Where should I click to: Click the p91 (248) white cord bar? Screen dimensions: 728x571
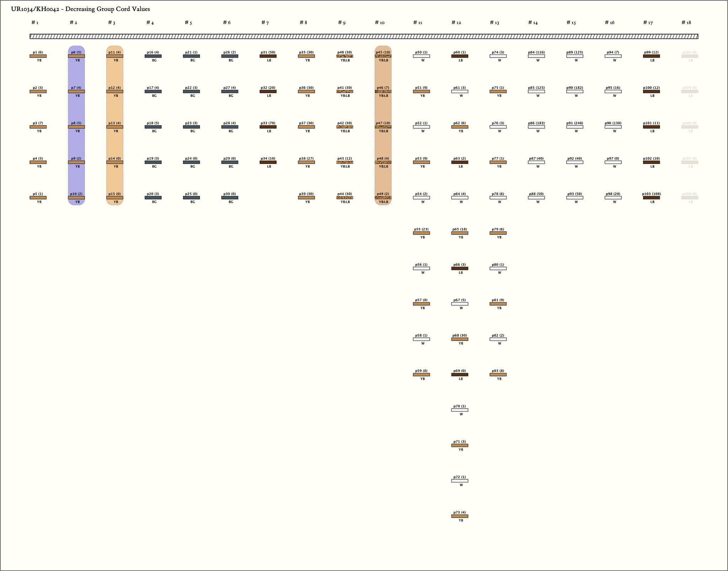574,127
